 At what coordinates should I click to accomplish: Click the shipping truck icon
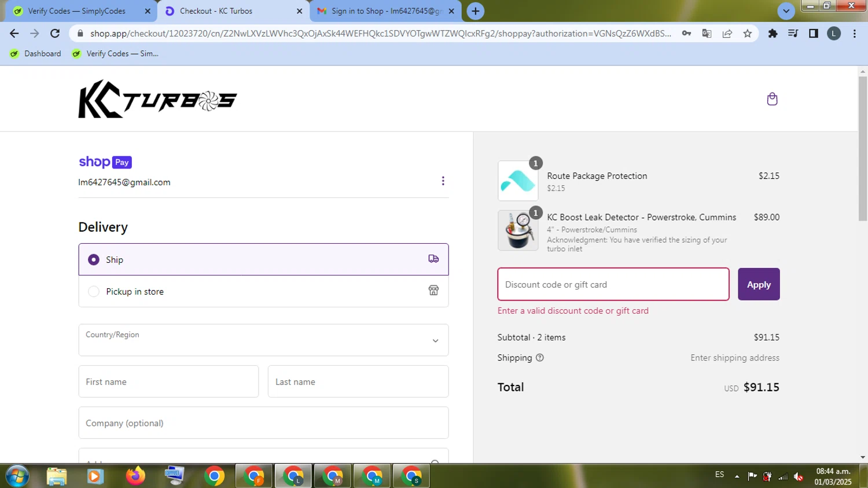pyautogui.click(x=433, y=259)
